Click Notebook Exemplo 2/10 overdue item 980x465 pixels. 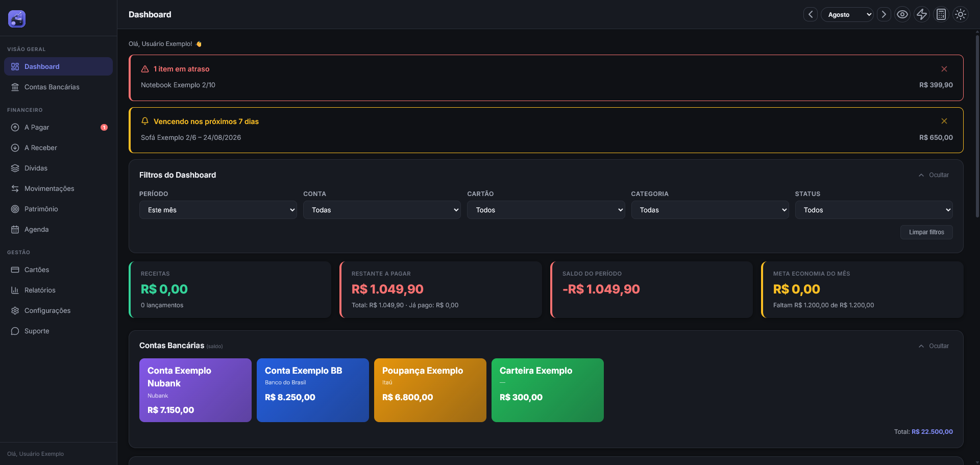178,85
